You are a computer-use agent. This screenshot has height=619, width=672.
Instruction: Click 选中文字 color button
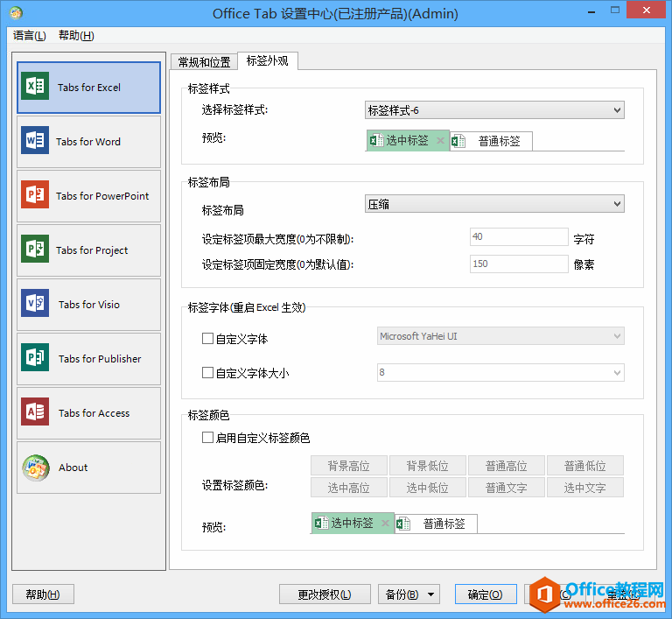pyautogui.click(x=585, y=488)
